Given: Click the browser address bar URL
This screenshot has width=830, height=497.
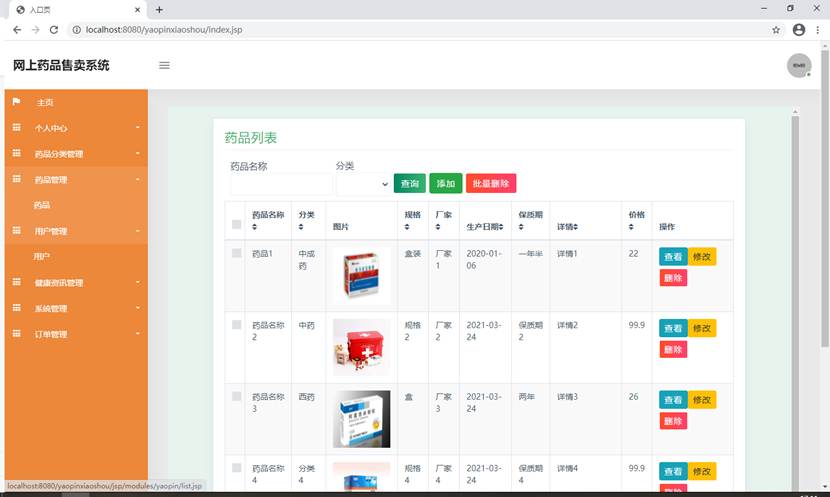Looking at the screenshot, I should point(164,30).
